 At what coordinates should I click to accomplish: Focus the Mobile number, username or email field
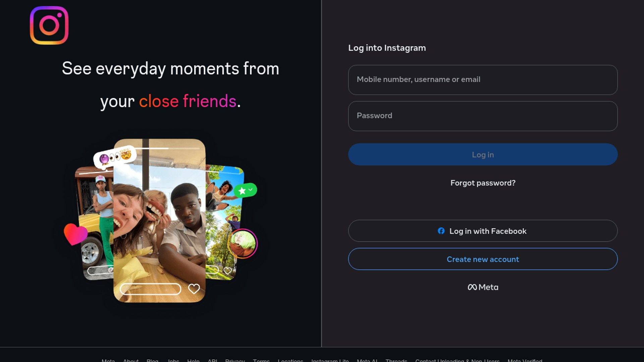tap(483, 80)
